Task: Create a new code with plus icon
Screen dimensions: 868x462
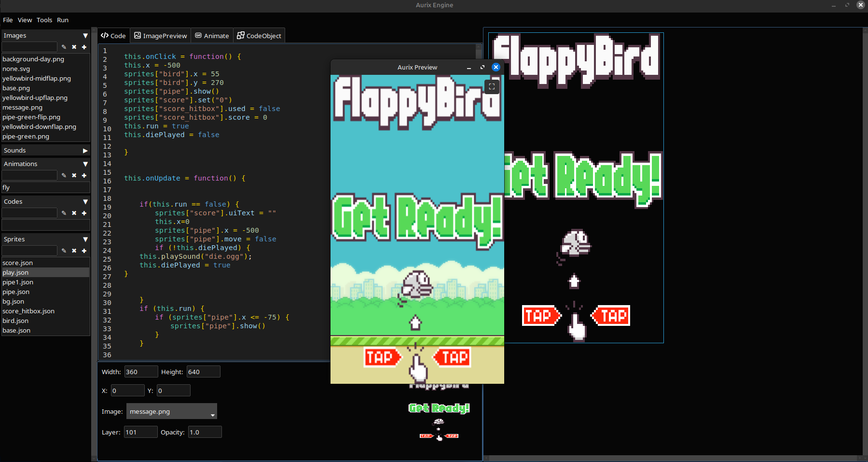Action: [84, 213]
